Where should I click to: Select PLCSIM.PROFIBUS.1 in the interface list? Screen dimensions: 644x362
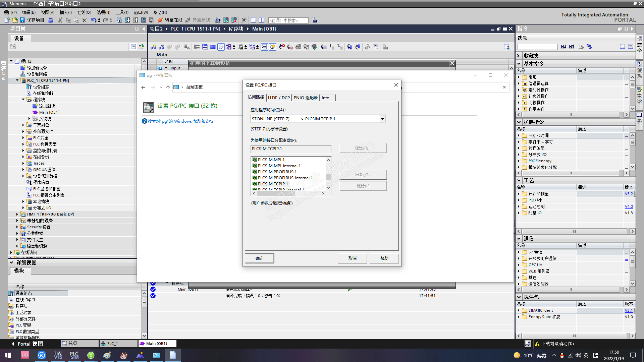(277, 172)
